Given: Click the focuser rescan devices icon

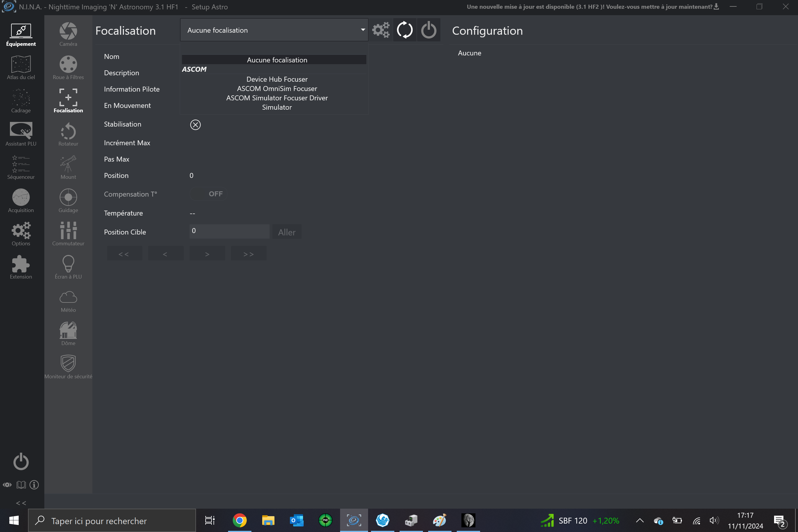Looking at the screenshot, I should click(405, 30).
